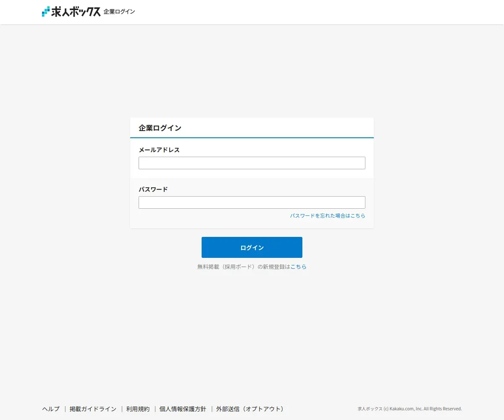This screenshot has height=420, width=504.
Task: Click the パスワード field label
Action: [153, 189]
